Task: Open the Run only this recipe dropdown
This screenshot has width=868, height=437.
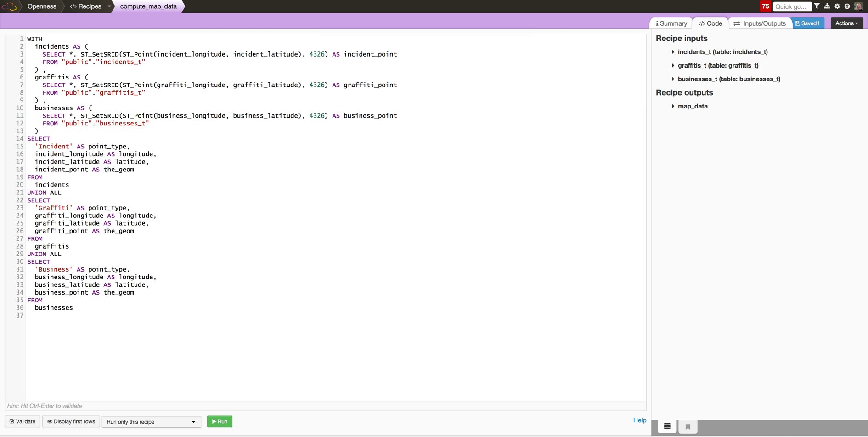Action: (151, 422)
